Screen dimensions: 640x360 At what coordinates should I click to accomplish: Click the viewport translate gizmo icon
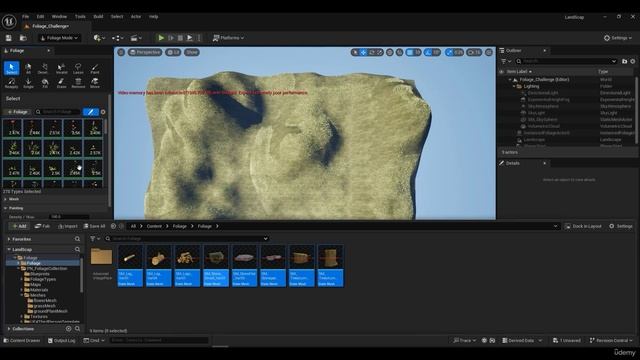click(x=363, y=52)
